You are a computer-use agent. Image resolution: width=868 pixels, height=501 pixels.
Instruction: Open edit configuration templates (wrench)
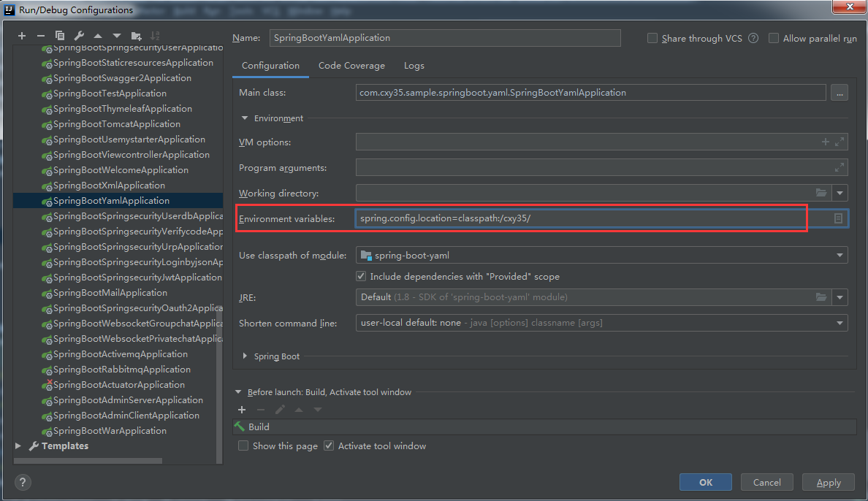78,35
